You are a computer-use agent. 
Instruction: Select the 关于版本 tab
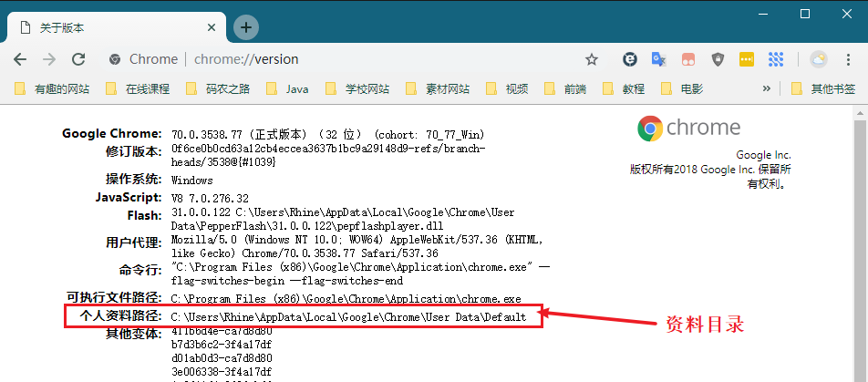[117, 27]
